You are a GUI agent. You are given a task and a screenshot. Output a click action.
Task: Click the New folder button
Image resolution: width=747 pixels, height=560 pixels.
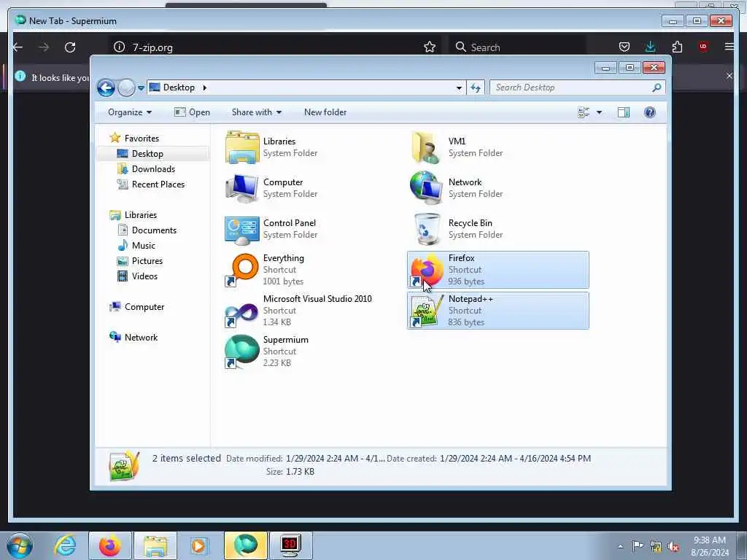[x=325, y=112]
